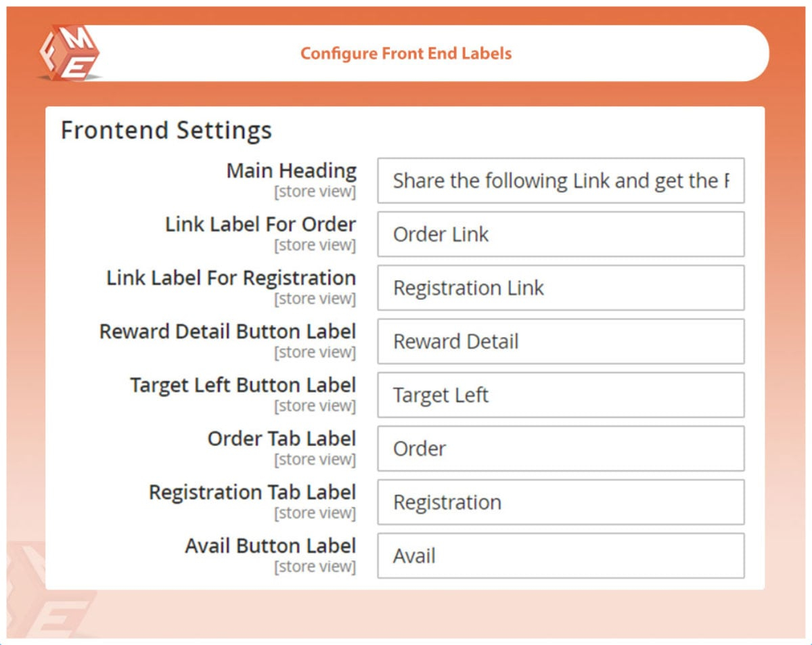The width and height of the screenshot is (812, 645).
Task: Click the Frontend Settings section heading
Action: click(166, 130)
